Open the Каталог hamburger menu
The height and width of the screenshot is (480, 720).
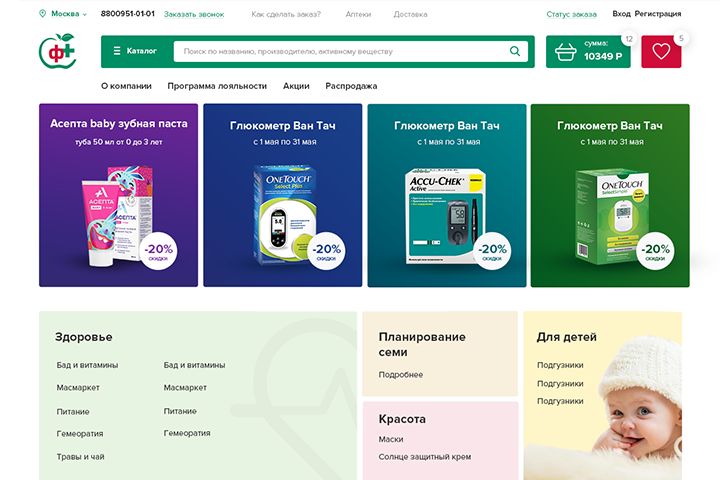pyautogui.click(x=135, y=51)
